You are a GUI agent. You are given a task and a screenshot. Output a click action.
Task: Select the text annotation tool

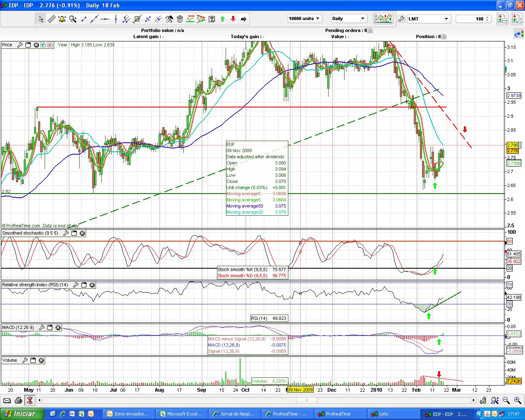(212, 19)
